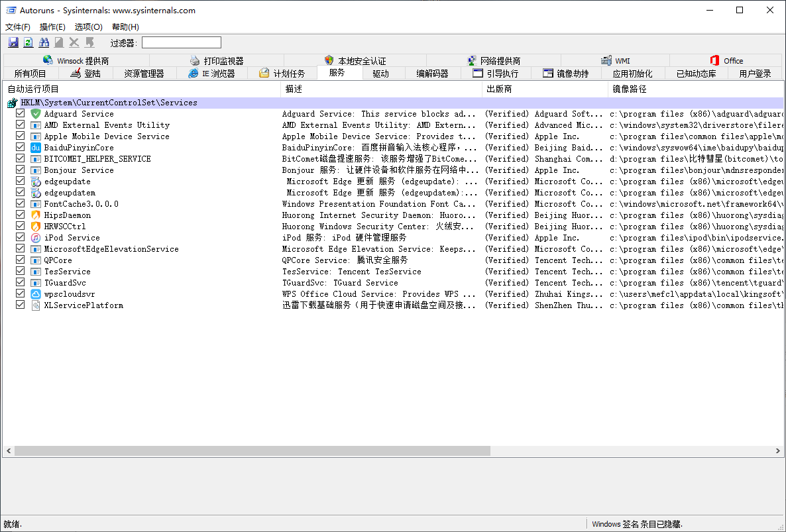Select the wpscloudsvr entry name
786x532 pixels.
(x=69, y=294)
